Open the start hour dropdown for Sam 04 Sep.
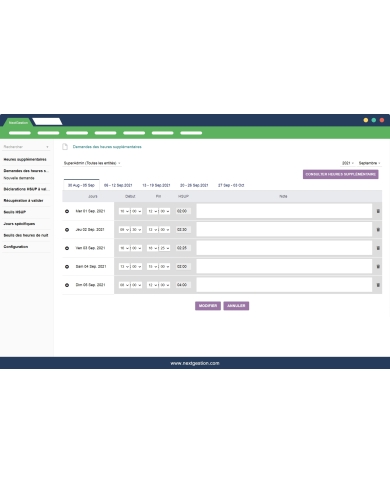Viewport: 390px width, 484px height. coord(124,267)
